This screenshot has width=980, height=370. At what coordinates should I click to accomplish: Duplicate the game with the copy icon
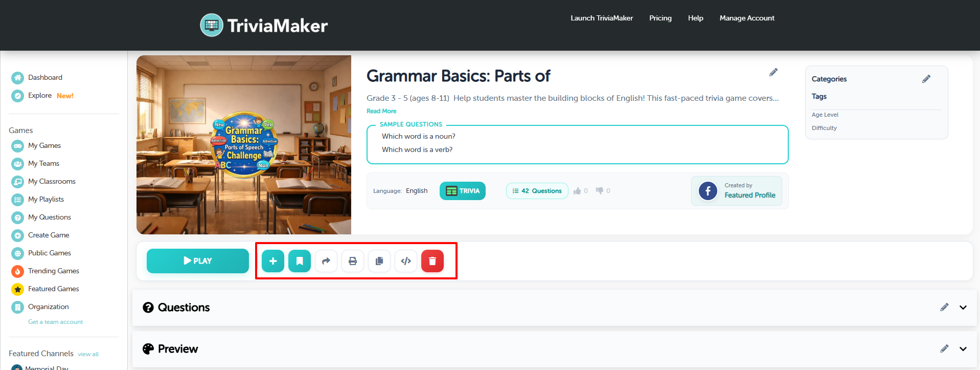[x=379, y=261]
